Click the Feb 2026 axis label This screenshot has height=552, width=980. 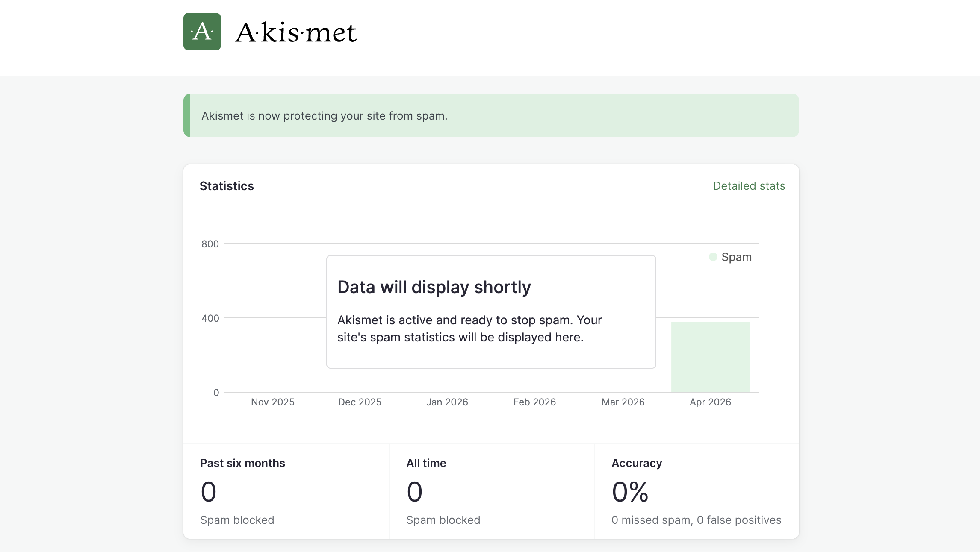tap(534, 402)
